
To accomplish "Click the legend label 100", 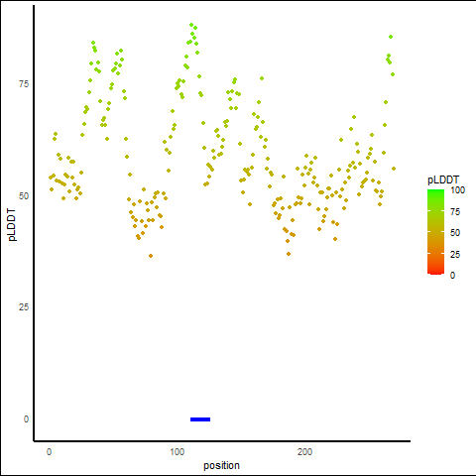I will click(457, 190).
